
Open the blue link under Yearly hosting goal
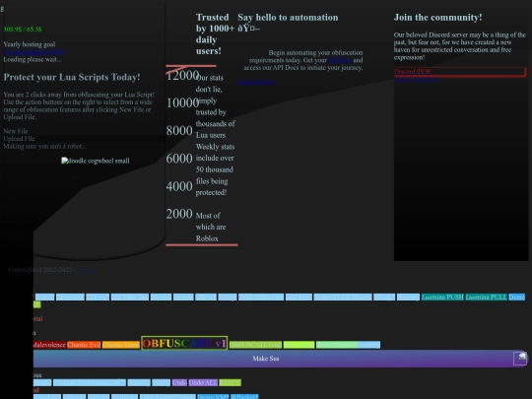click(x=33, y=52)
